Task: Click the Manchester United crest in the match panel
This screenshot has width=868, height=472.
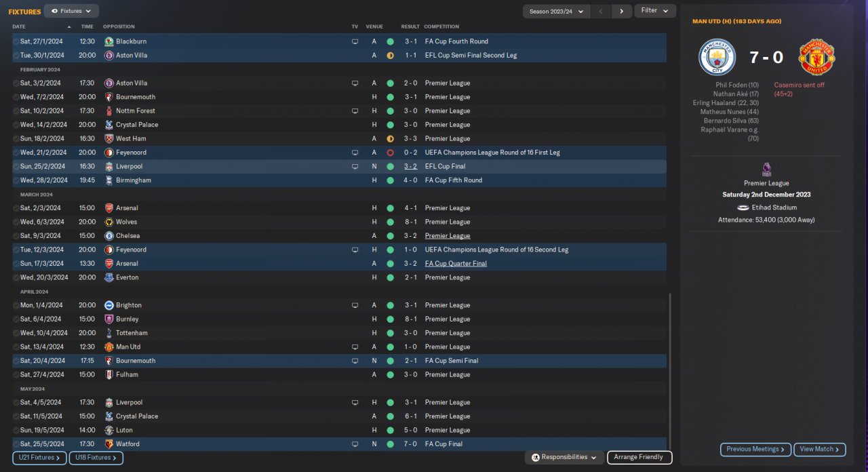Action: click(x=816, y=57)
